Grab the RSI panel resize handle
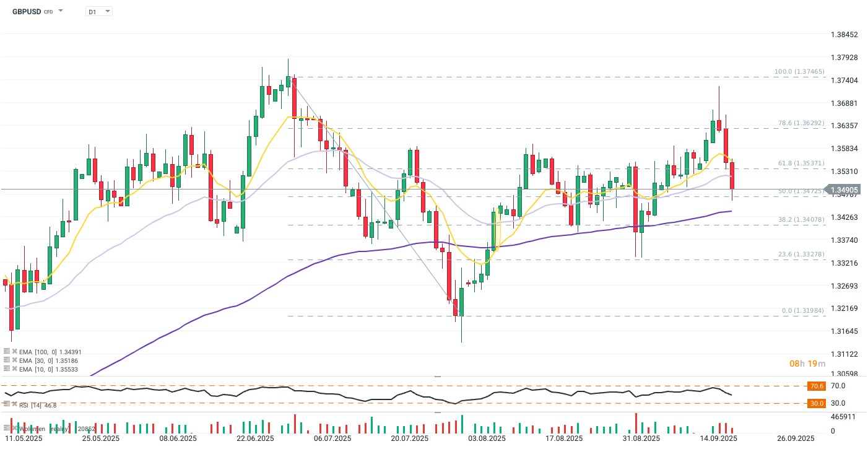Image resolution: width=868 pixels, height=449 pixels. (x=438, y=376)
